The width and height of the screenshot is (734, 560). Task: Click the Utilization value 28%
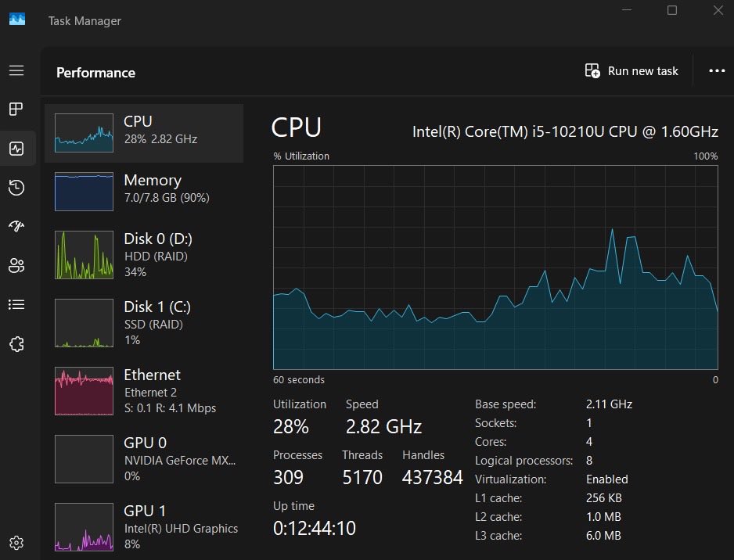[x=290, y=427]
